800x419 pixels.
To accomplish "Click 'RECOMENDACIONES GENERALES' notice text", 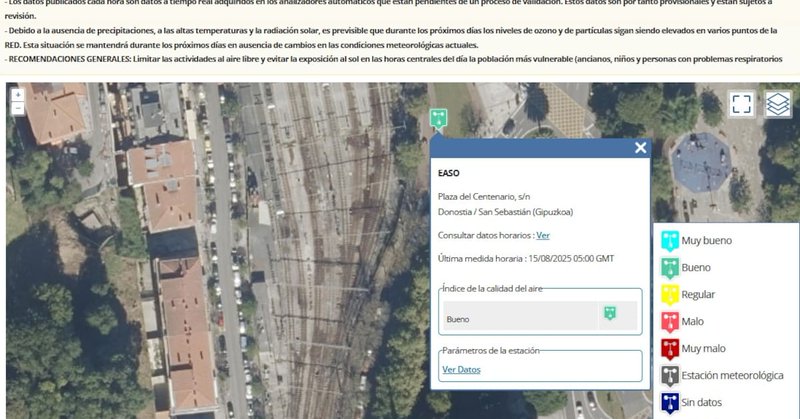I will coord(69,59).
